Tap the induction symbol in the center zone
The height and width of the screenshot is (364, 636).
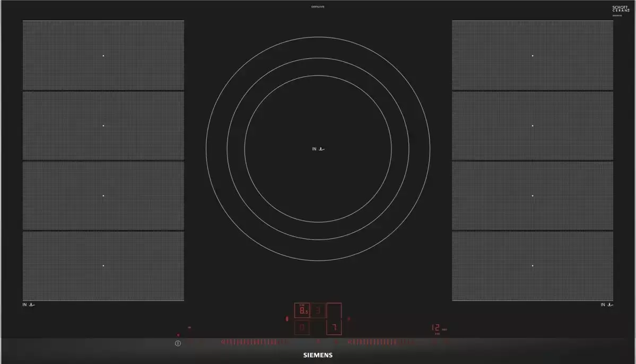(318, 149)
